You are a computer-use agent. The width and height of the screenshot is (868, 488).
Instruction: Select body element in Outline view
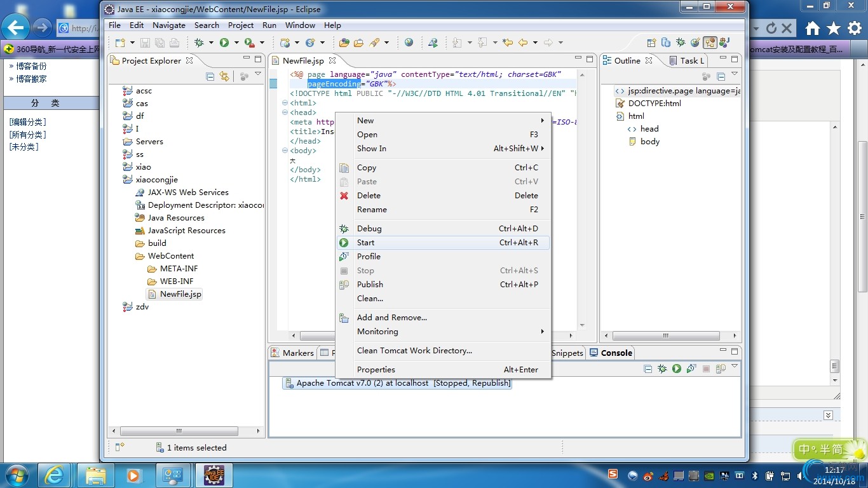(644, 142)
